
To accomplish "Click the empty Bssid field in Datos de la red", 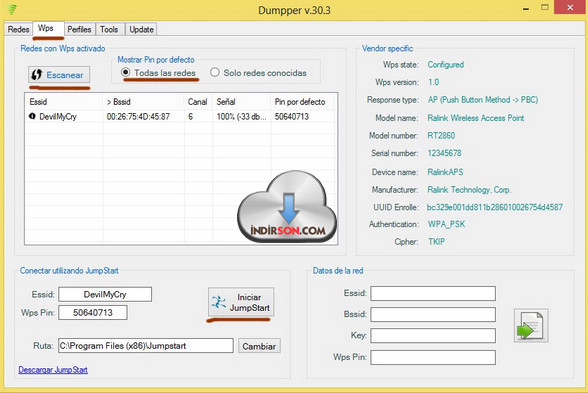I will click(433, 314).
